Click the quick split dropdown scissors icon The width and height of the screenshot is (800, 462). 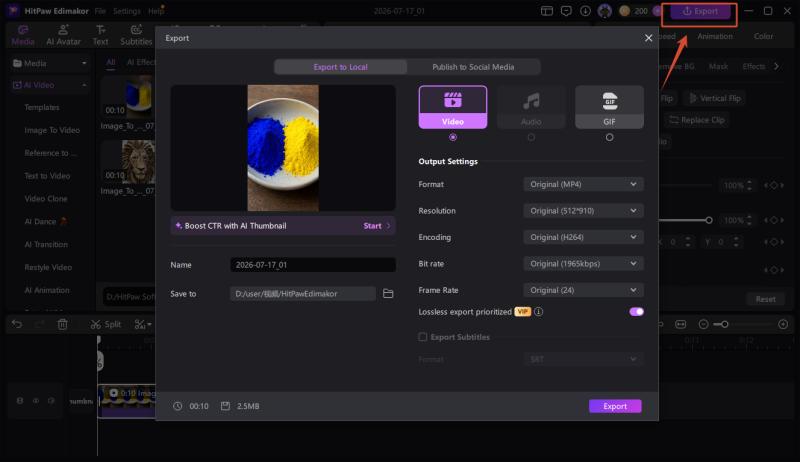(x=142, y=324)
